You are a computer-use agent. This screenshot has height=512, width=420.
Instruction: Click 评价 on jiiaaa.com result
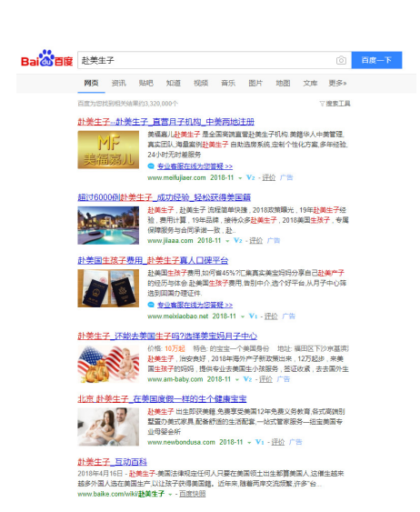tap(256, 241)
